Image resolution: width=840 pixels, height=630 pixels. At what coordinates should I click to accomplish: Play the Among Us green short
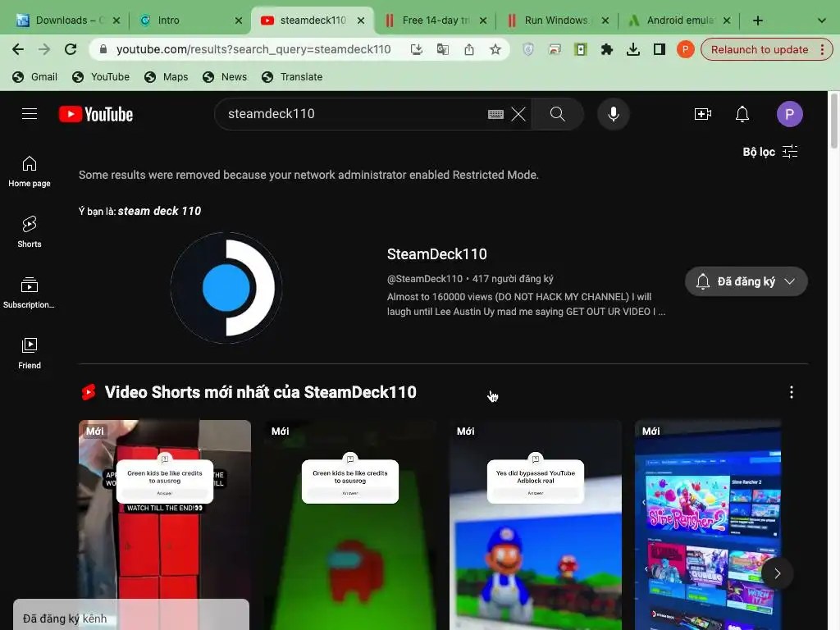349,525
